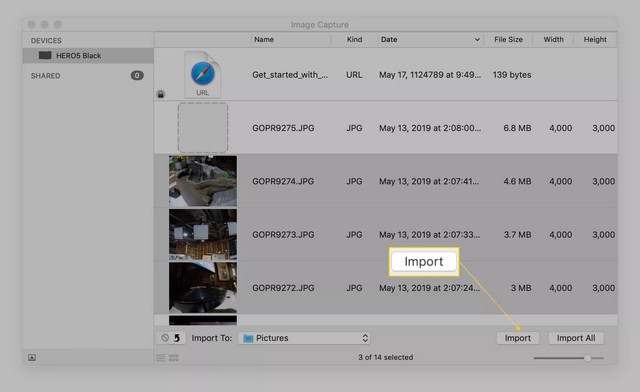Switch to list view icon
640x392 pixels.
pyautogui.click(x=161, y=358)
